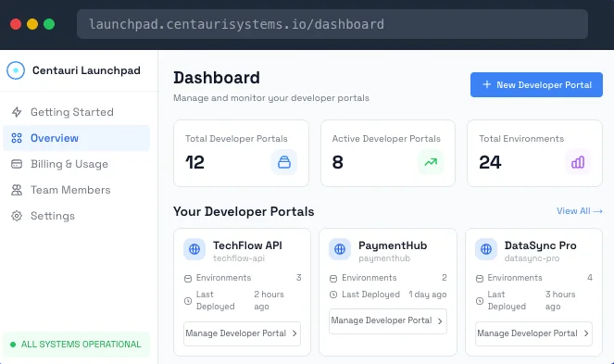614x364 pixels.
Task: Click the green maximize window button
Action: coord(49,24)
